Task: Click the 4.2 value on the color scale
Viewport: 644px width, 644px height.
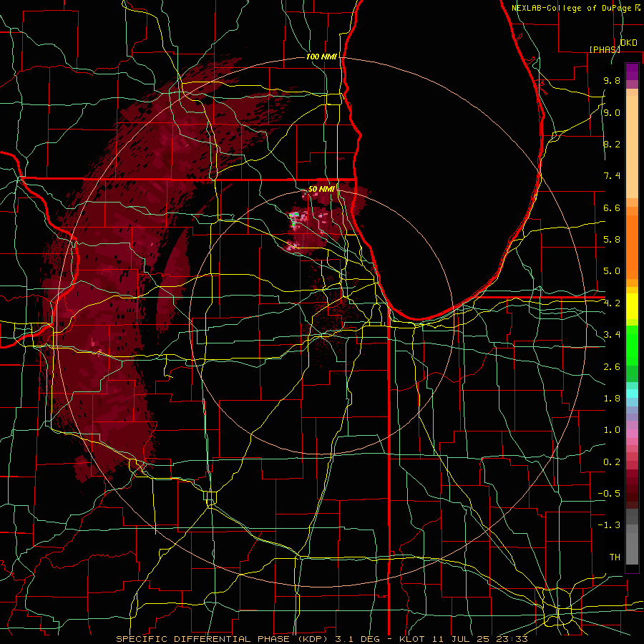Action: click(612, 303)
